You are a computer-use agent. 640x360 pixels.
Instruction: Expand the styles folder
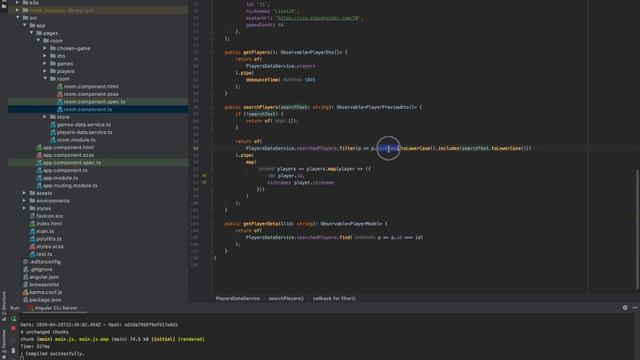tap(24, 208)
